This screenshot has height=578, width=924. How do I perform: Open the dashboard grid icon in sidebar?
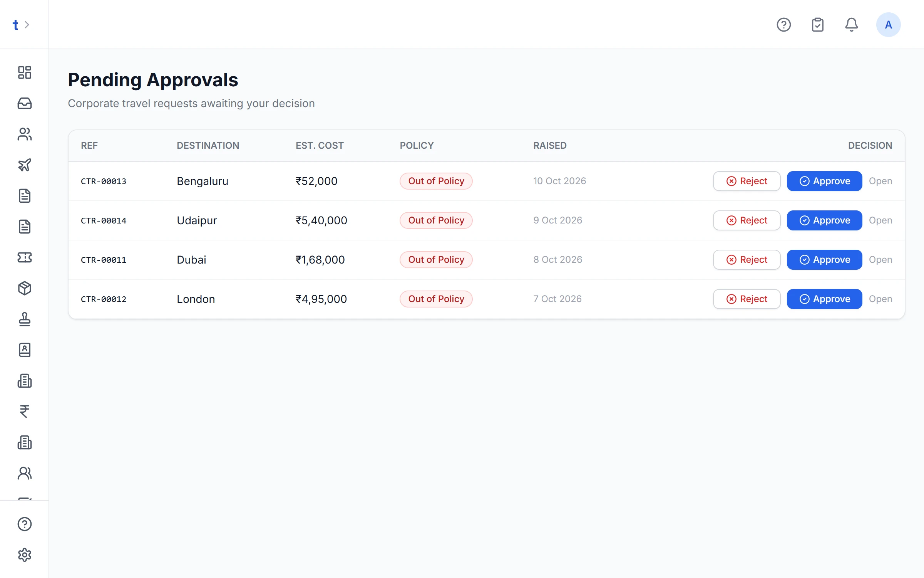[24, 72]
